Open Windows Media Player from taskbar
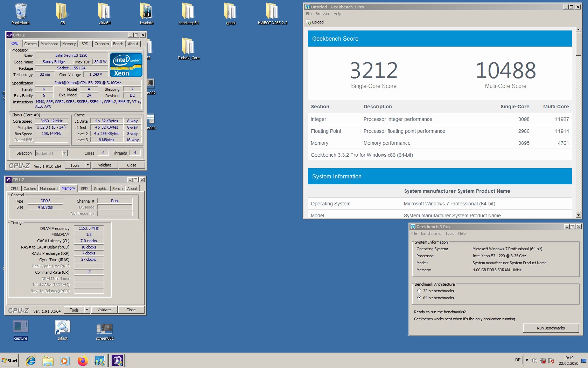The height and width of the screenshot is (368, 588). pos(65,360)
